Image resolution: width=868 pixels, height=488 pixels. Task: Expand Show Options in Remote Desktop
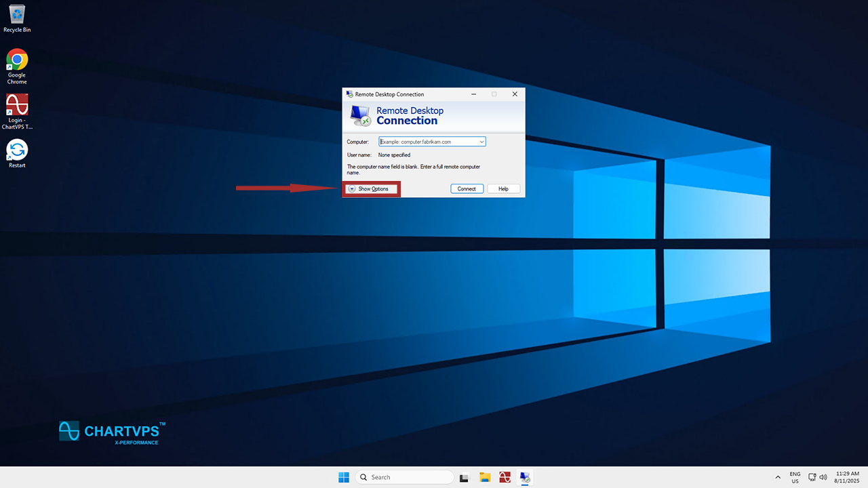[x=371, y=189]
